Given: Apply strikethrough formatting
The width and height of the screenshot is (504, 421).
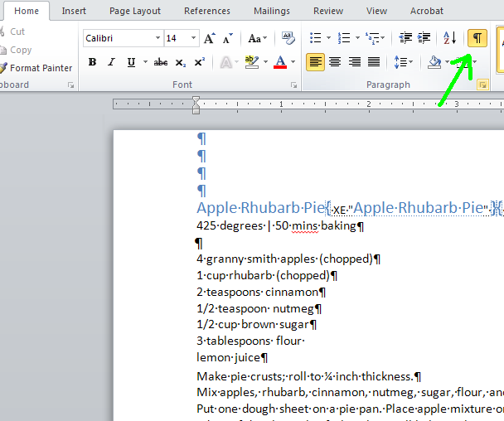Looking at the screenshot, I should 160,62.
